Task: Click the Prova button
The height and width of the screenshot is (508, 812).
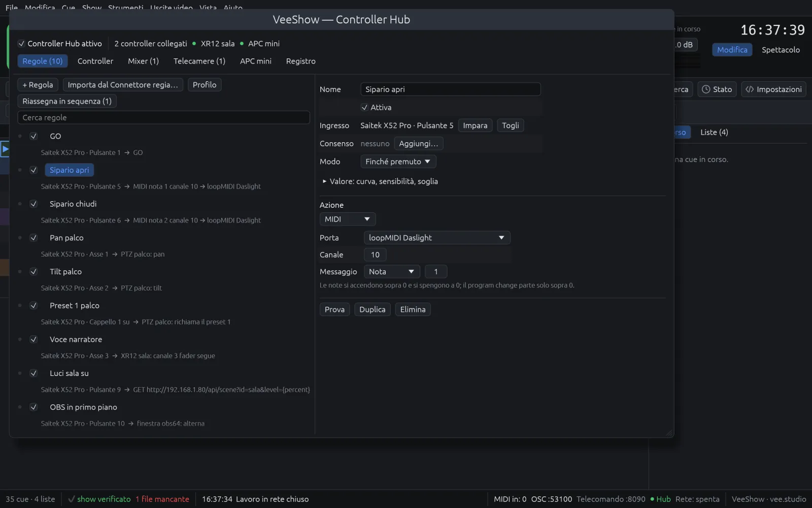Action: point(334,309)
